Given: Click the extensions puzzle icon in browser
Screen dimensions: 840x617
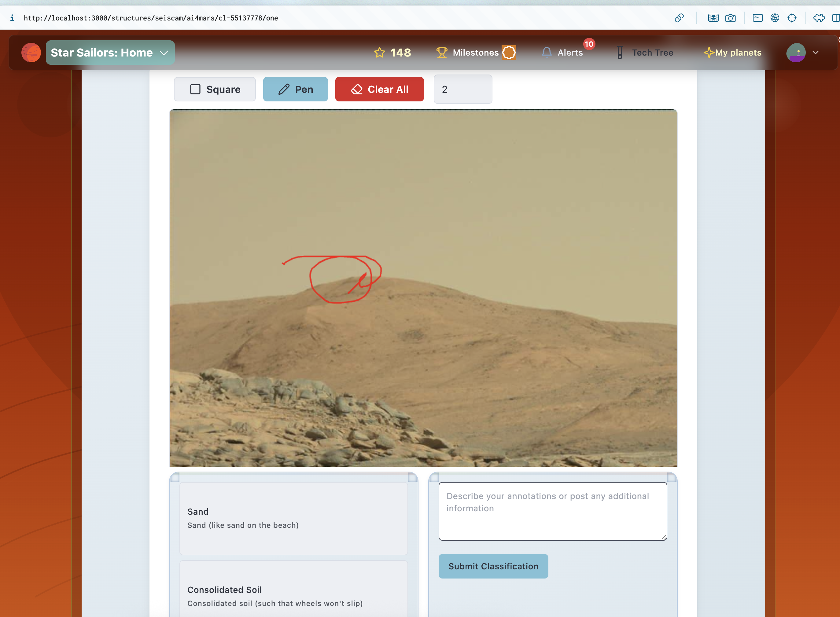Looking at the screenshot, I should point(819,18).
